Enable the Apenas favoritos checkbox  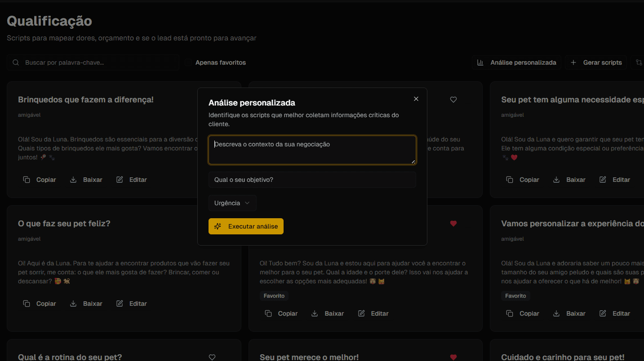coord(188,62)
